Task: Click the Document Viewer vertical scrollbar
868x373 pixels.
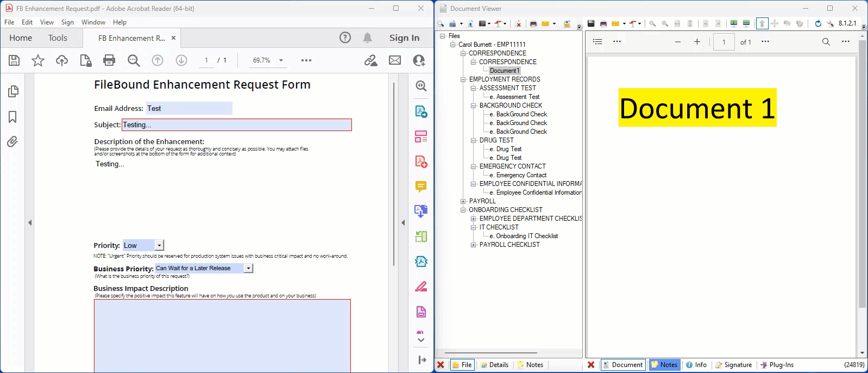Action: [862, 174]
